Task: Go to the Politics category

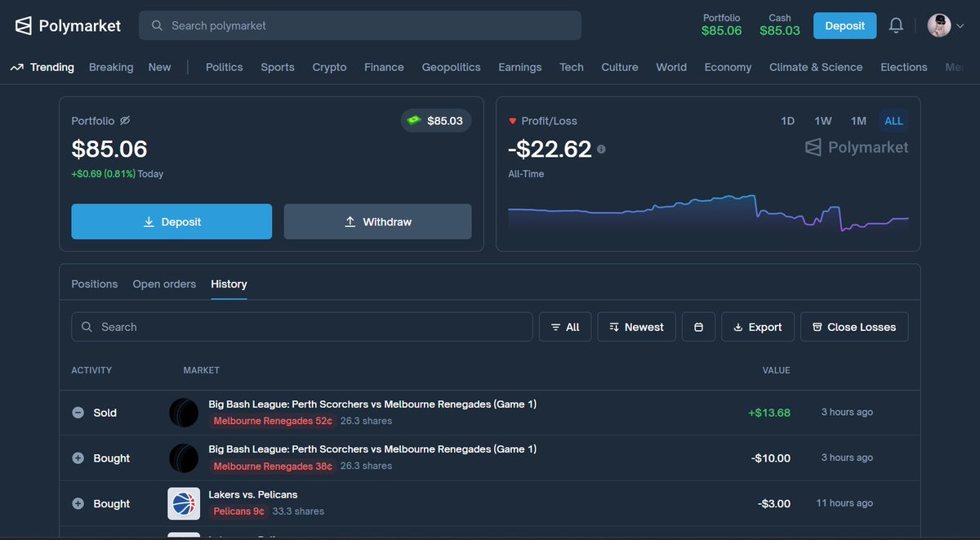Action: click(224, 67)
